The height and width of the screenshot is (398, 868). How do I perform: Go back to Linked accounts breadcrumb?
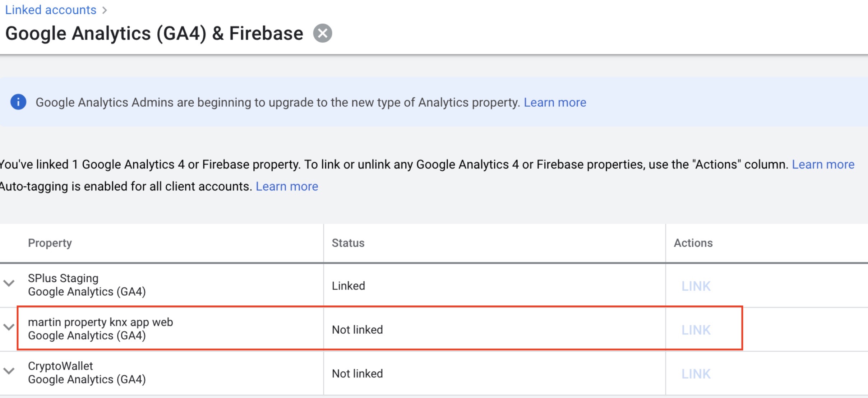click(51, 10)
